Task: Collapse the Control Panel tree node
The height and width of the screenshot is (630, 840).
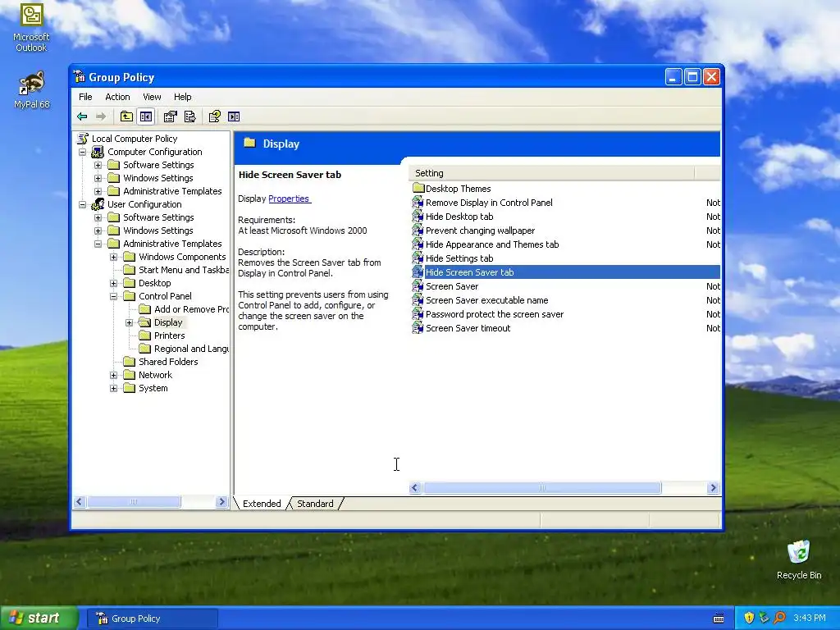Action: point(113,296)
